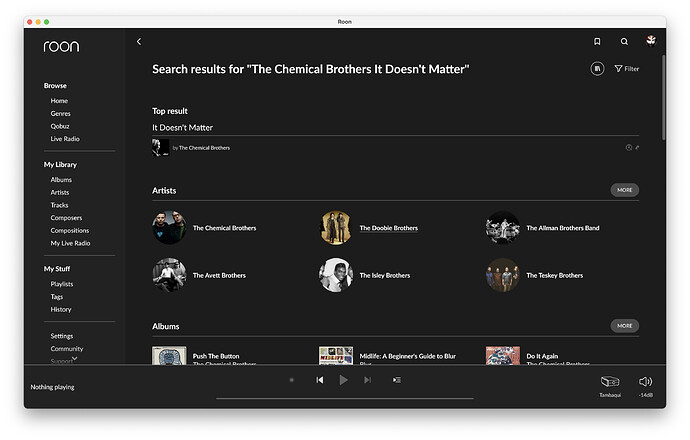
Task: Open The Doobie Brothers artist link
Action: coord(389,228)
